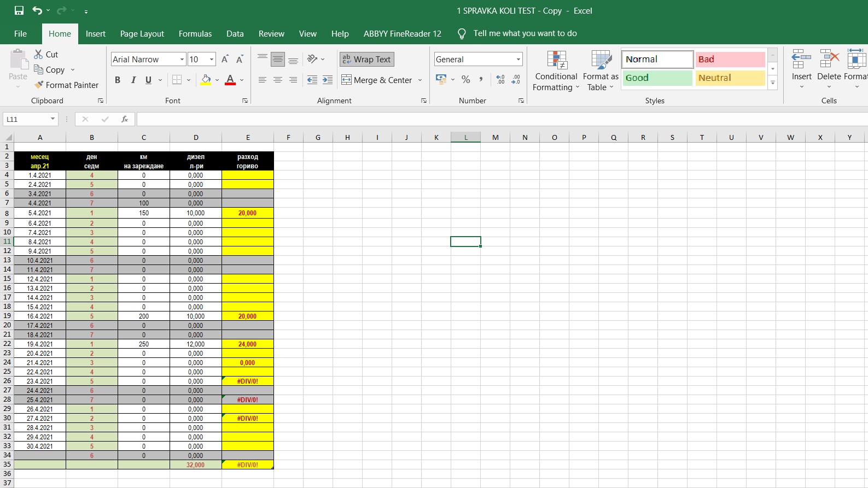Click in the formula bar

pos(502,119)
